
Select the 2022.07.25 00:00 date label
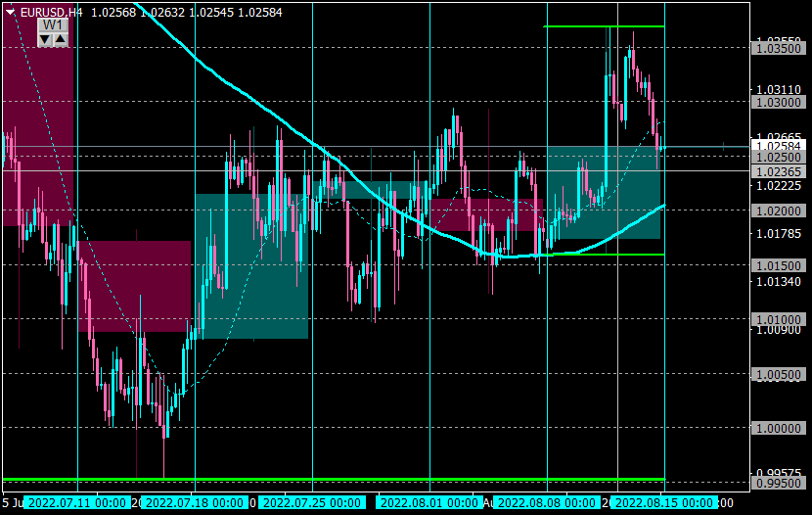[312, 502]
